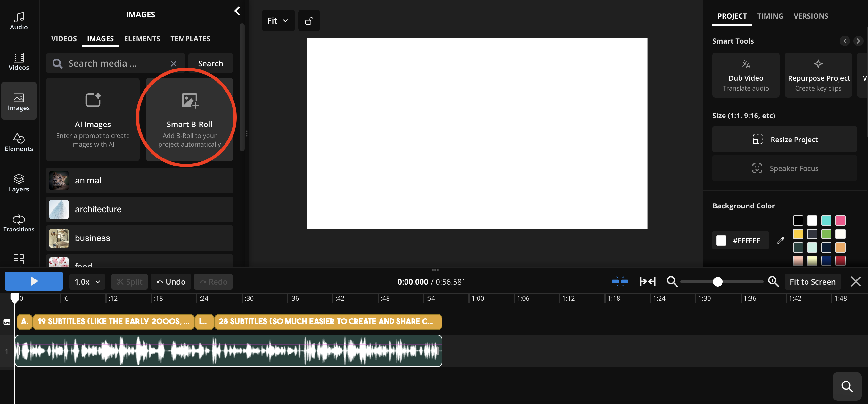Switch to the TIMING tab
868x404 pixels.
(x=770, y=16)
